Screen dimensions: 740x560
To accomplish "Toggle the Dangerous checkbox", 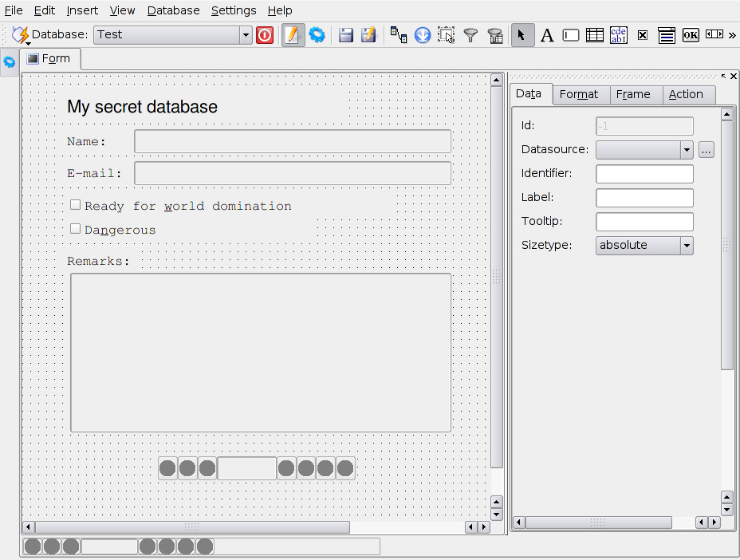I will (x=76, y=229).
